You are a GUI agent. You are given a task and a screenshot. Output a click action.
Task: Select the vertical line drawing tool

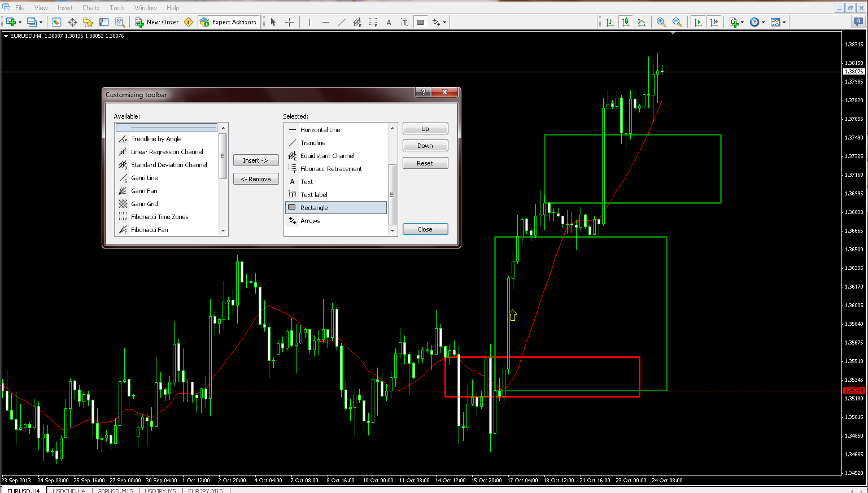pyautogui.click(x=309, y=22)
